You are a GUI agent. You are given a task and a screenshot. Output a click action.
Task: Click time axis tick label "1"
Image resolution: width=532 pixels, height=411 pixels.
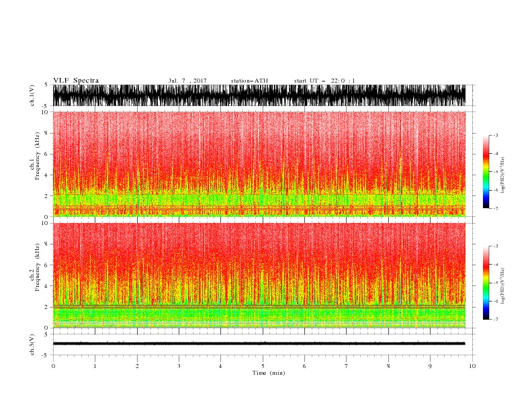(x=95, y=366)
